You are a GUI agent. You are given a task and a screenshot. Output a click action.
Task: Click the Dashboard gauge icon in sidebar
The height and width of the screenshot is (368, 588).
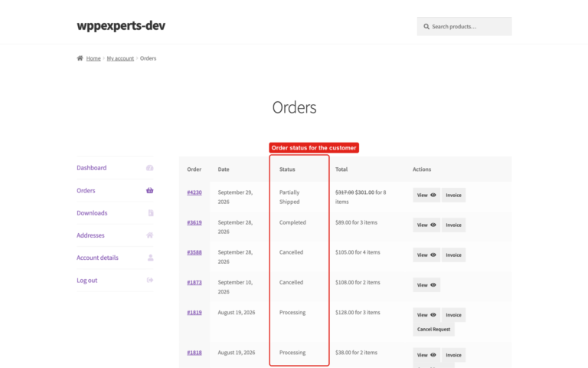click(149, 168)
